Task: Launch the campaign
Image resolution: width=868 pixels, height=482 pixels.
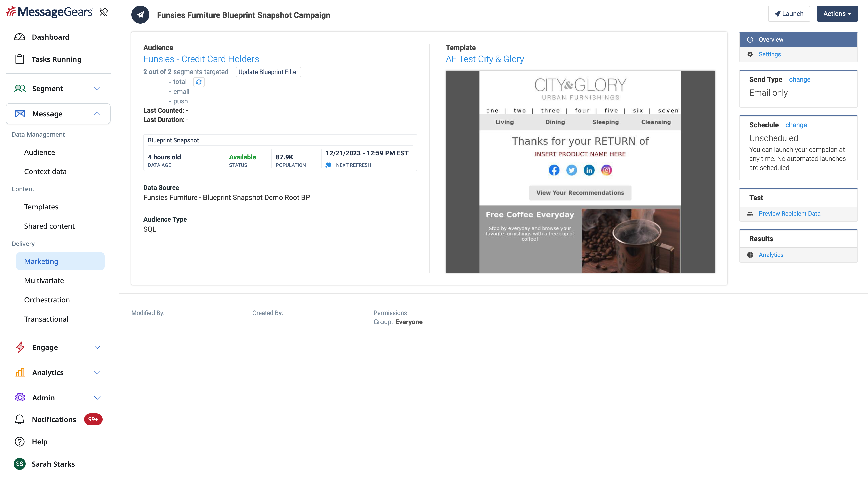Action: 789,14
